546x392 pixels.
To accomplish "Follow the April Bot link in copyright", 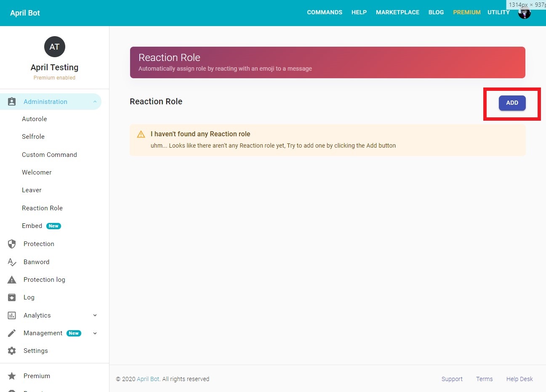I will tap(148, 379).
